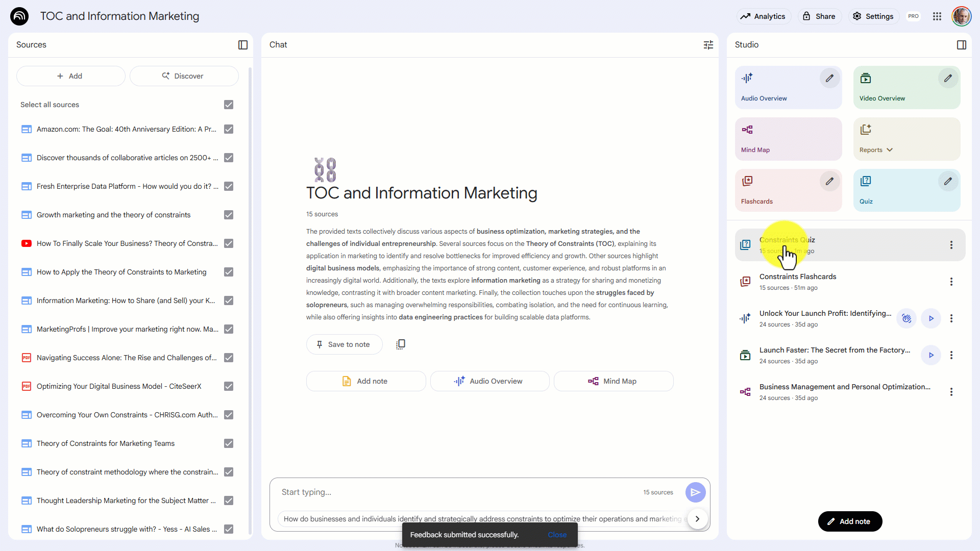The height and width of the screenshot is (551, 980).
Task: Open more options for Constraints Quiz
Action: point(951,245)
